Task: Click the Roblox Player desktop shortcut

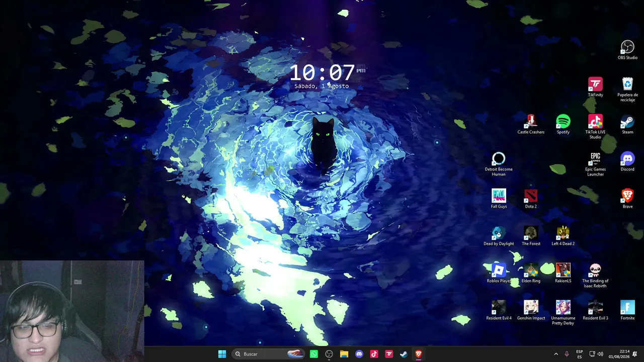Action: point(499,273)
